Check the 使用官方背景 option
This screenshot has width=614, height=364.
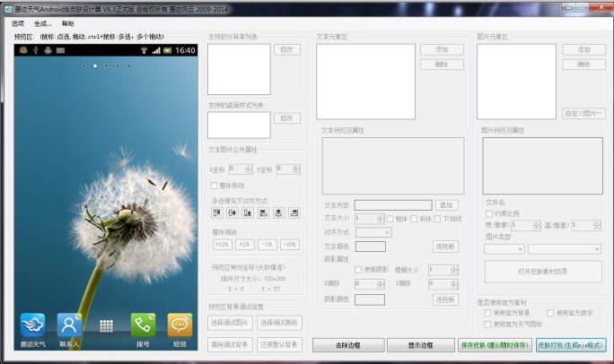487,313
